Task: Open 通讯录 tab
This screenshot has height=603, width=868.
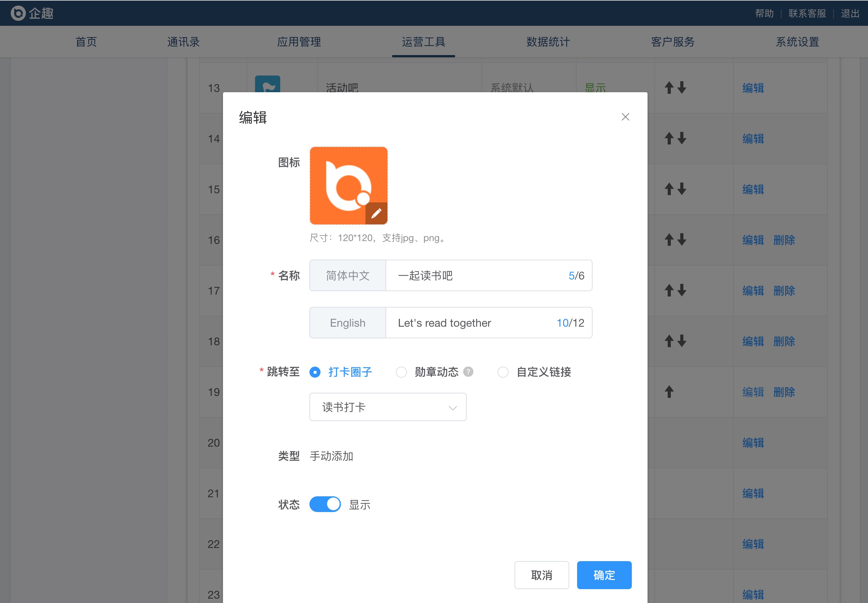Action: click(183, 42)
